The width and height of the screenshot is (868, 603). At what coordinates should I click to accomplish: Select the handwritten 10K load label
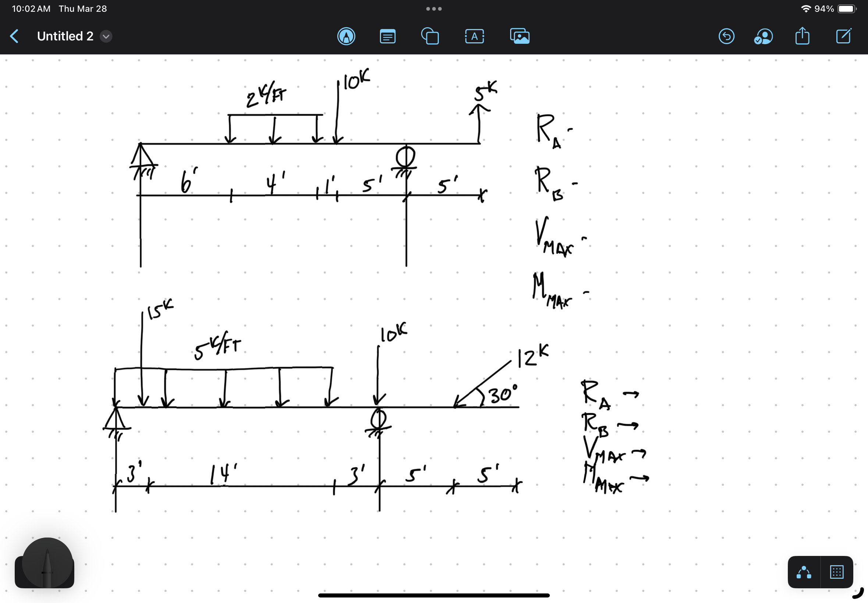coord(356,80)
